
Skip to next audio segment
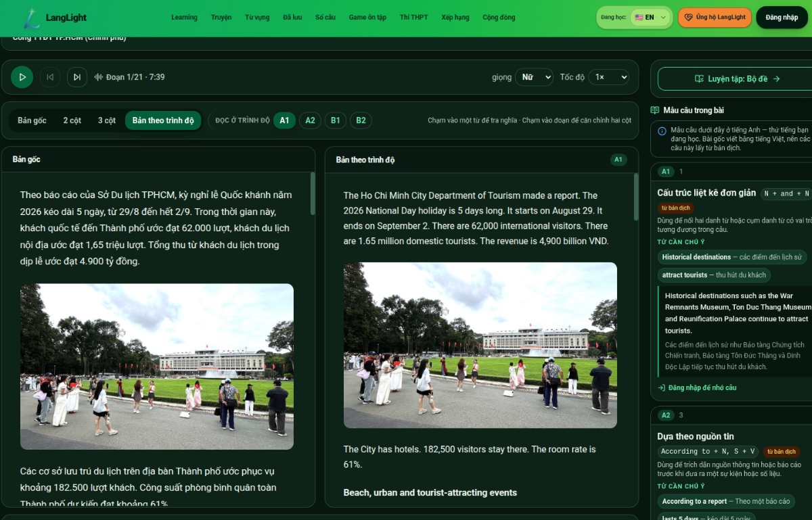point(77,77)
